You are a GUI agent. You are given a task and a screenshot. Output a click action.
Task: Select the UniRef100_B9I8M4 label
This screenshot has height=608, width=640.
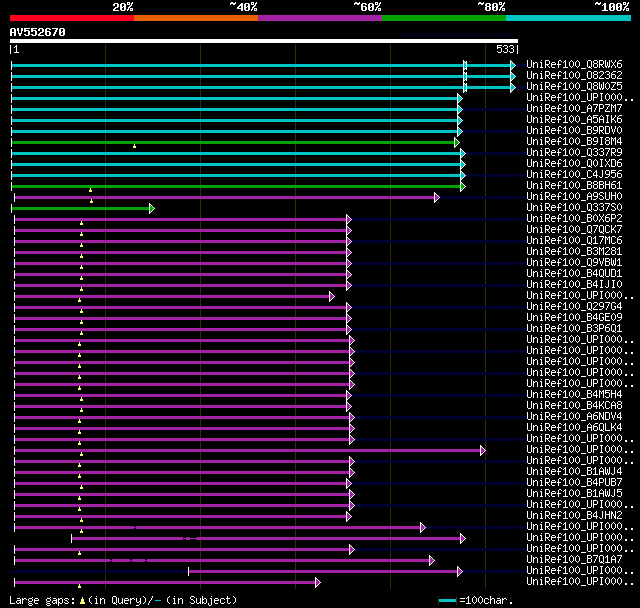tap(574, 142)
